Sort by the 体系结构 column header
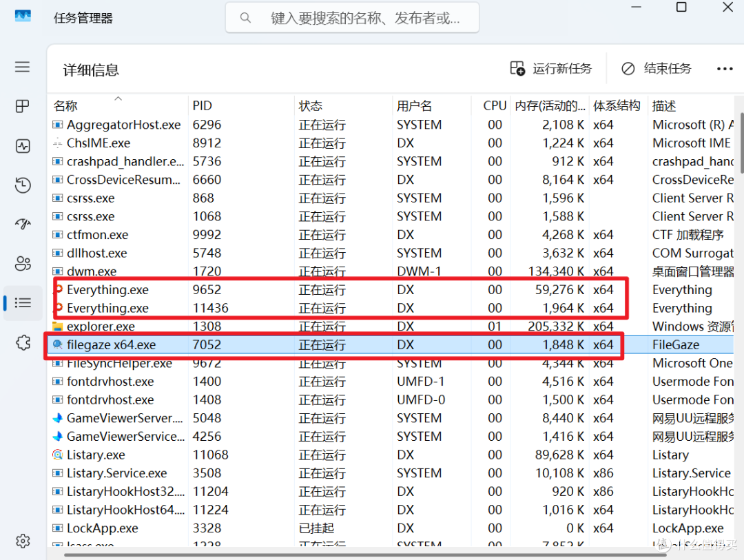This screenshot has width=744, height=560. pos(618,105)
